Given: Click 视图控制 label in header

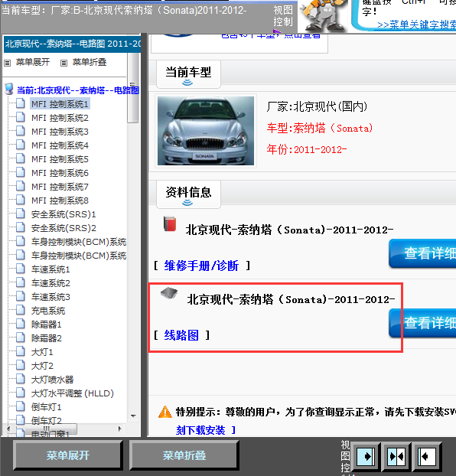Looking at the screenshot, I should click(283, 16).
